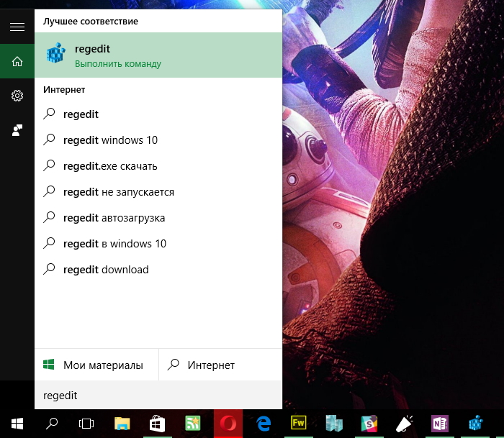Open Registry Editor icon on taskbar
This screenshot has width=504, height=438.
475,424
